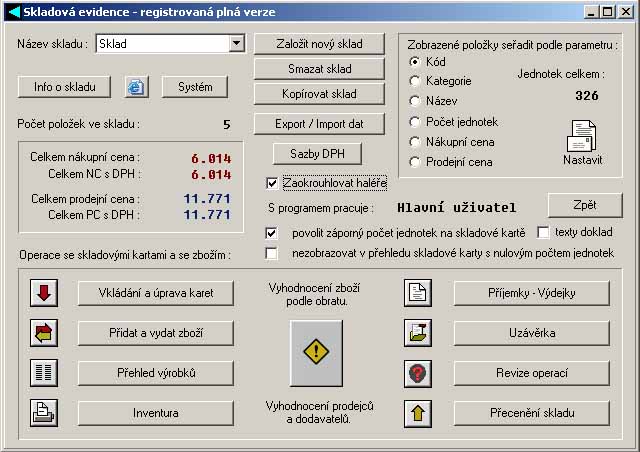Open Revize operací

(532, 373)
